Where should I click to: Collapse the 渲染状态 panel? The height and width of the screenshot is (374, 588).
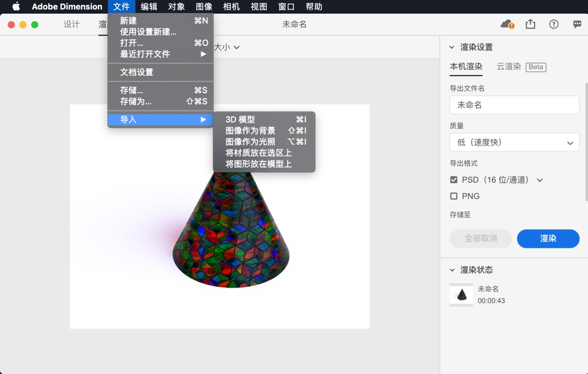[450, 269]
